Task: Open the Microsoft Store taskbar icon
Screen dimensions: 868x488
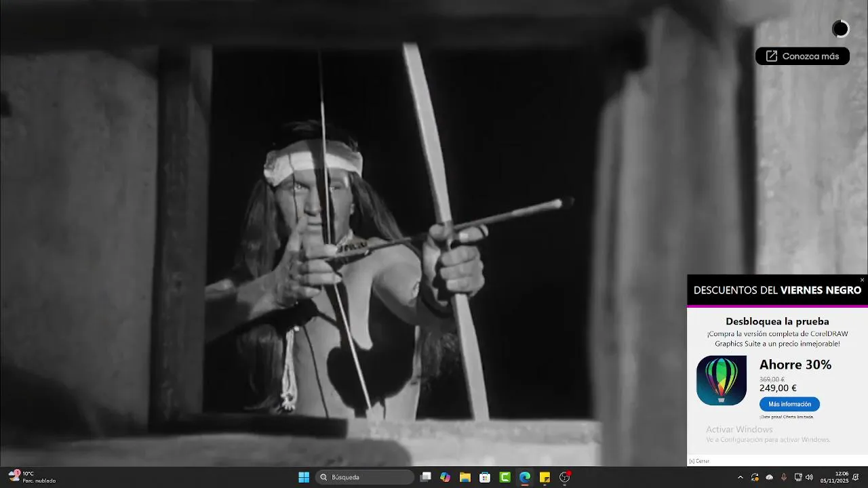Action: (x=485, y=477)
